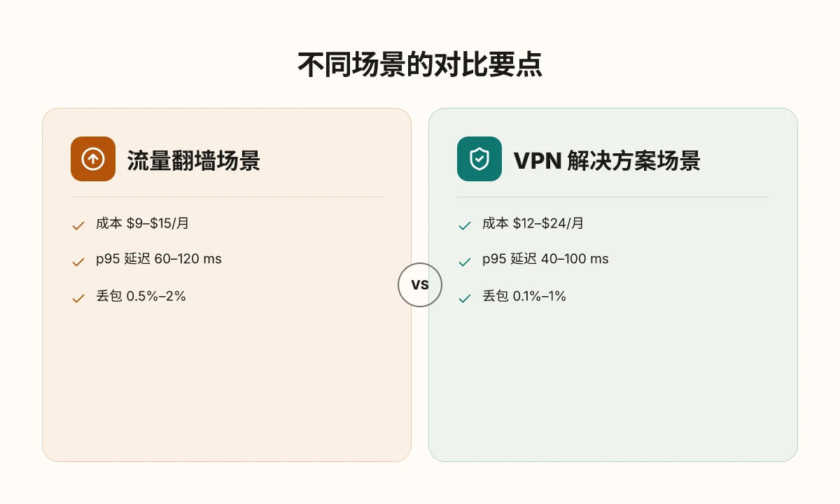Click the orange upward arrow icon
Screen dimensions: 840x504
(93, 159)
